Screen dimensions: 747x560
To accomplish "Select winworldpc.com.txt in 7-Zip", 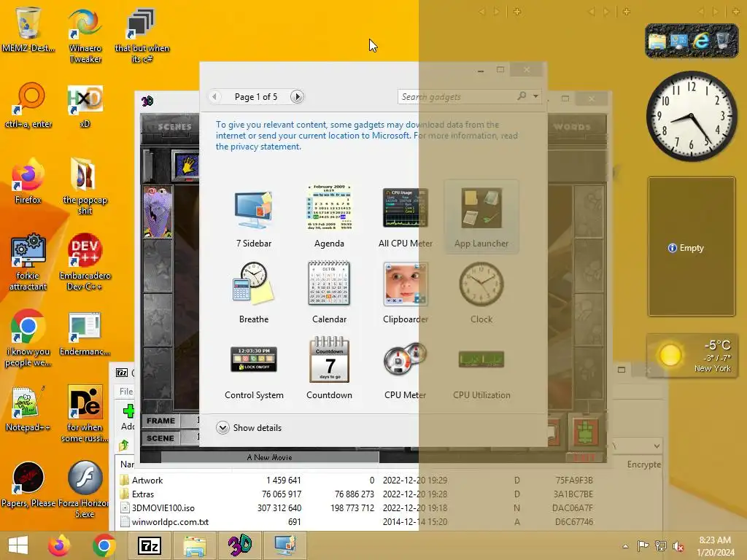I will [170, 522].
